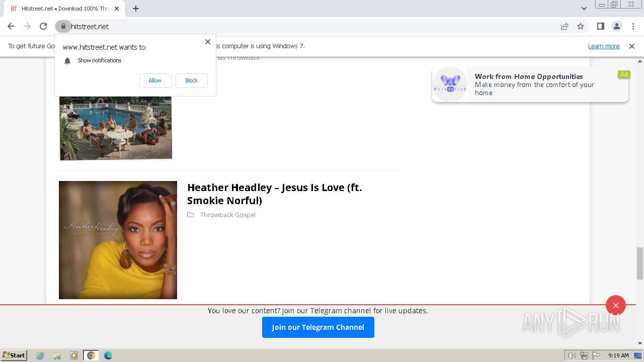Open Learn more link in infobar

[604, 46]
